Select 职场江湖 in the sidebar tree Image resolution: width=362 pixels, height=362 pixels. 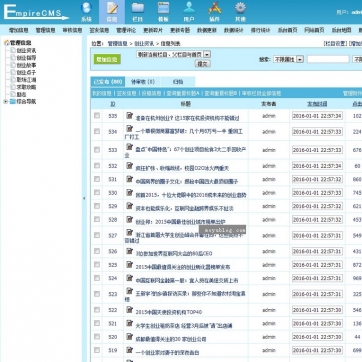26,80
